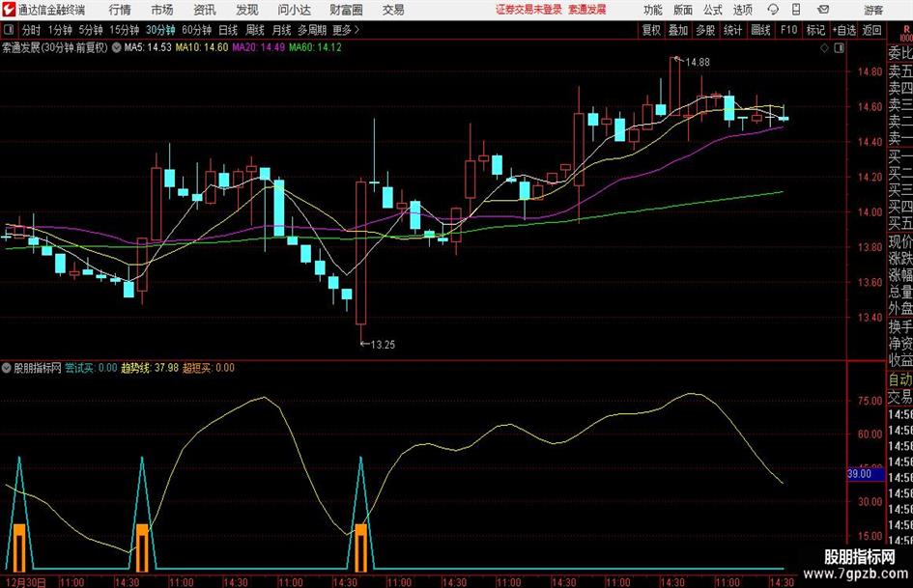The image size is (913, 588).
Task: Switch to 60分钟 period
Action: [196, 30]
